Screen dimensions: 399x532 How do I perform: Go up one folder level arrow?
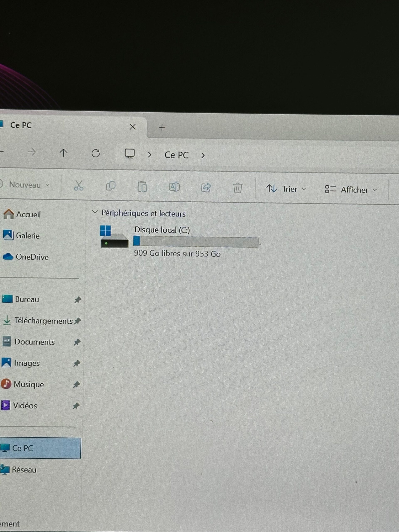click(64, 153)
